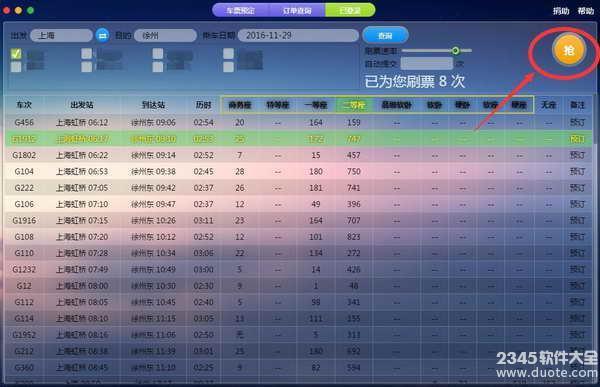Click 预订 for train G456
The image size is (600, 387).
coord(577,122)
